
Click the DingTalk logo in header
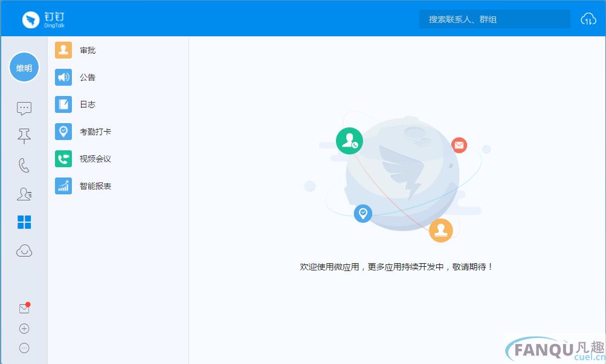point(44,19)
